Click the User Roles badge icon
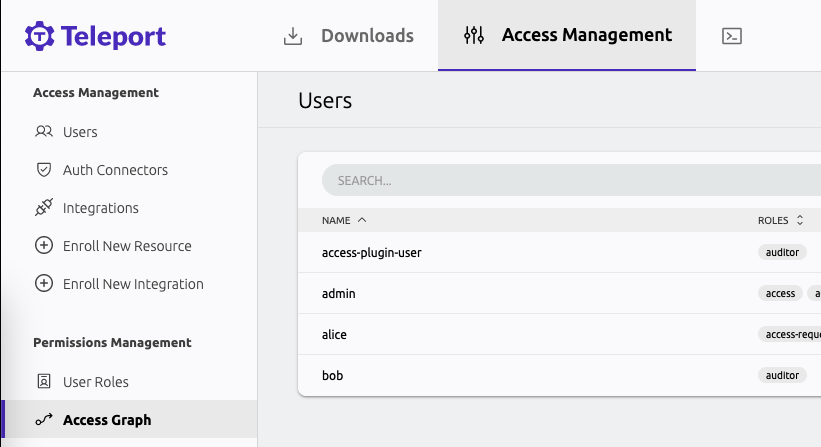The width and height of the screenshot is (821, 447). click(43, 382)
